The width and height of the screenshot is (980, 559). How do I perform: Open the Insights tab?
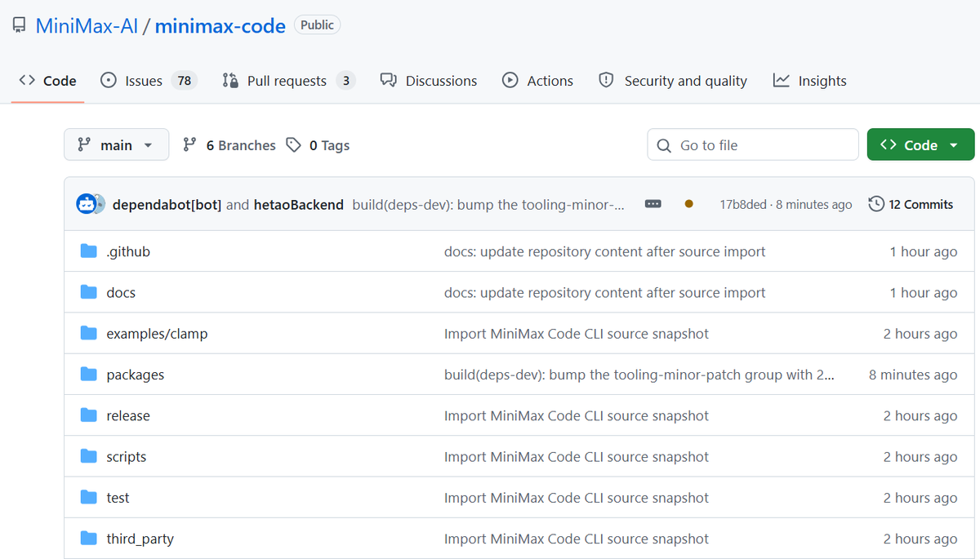point(809,81)
